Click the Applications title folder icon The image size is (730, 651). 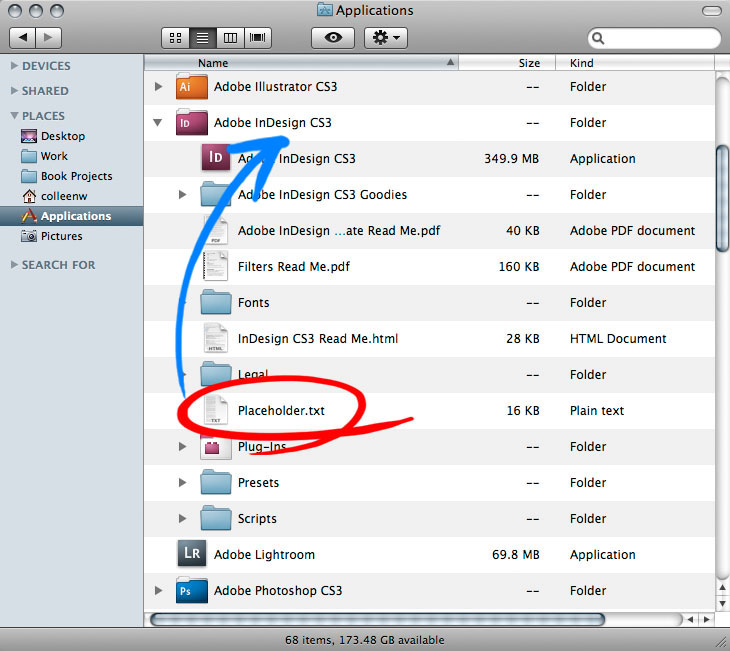(x=324, y=9)
